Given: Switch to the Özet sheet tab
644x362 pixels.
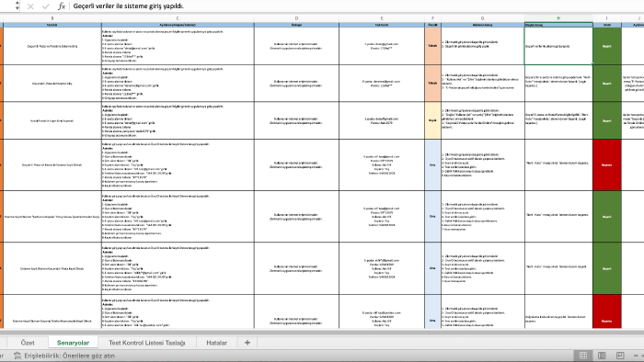Looking at the screenshot, I should [x=28, y=343].
